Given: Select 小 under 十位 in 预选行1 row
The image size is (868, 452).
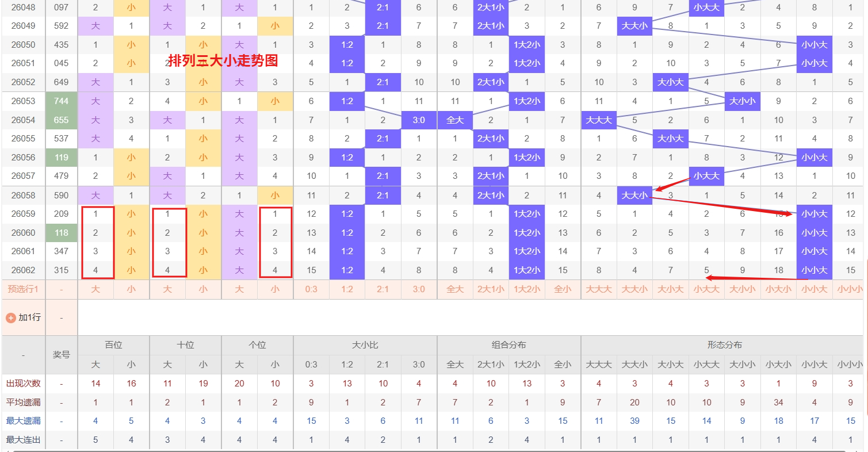Looking at the screenshot, I should pyautogui.click(x=203, y=289).
